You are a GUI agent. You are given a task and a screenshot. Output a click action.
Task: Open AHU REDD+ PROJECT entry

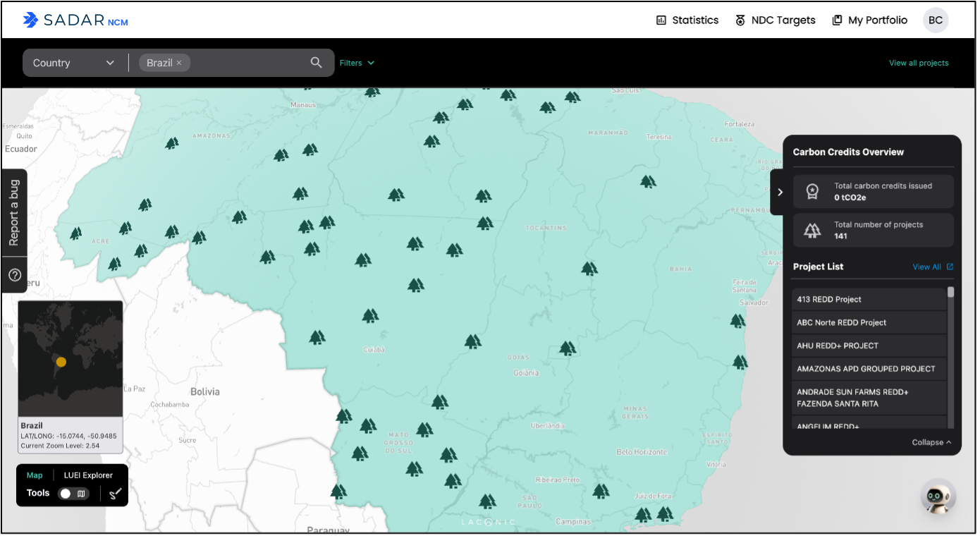point(869,346)
